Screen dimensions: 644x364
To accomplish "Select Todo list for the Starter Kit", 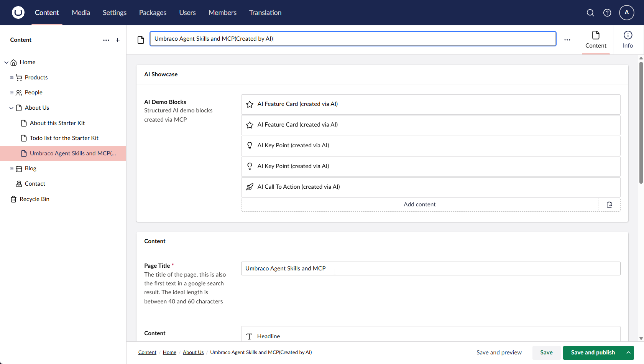I will [64, 138].
